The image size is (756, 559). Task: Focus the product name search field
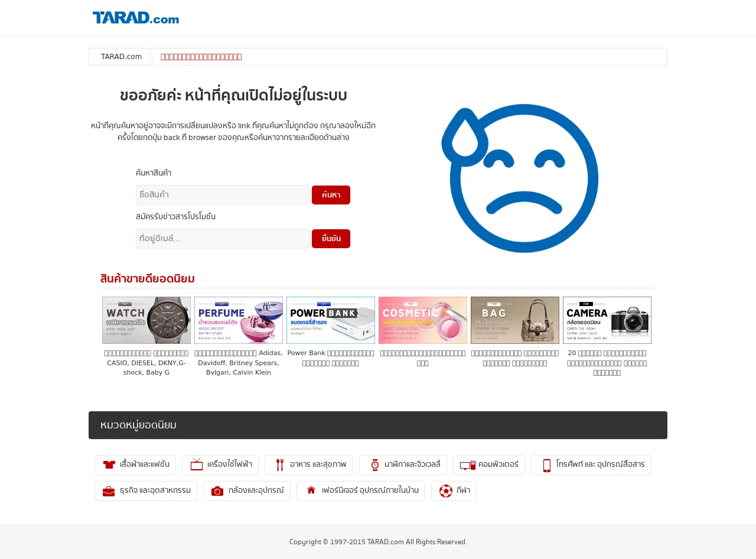click(x=223, y=195)
